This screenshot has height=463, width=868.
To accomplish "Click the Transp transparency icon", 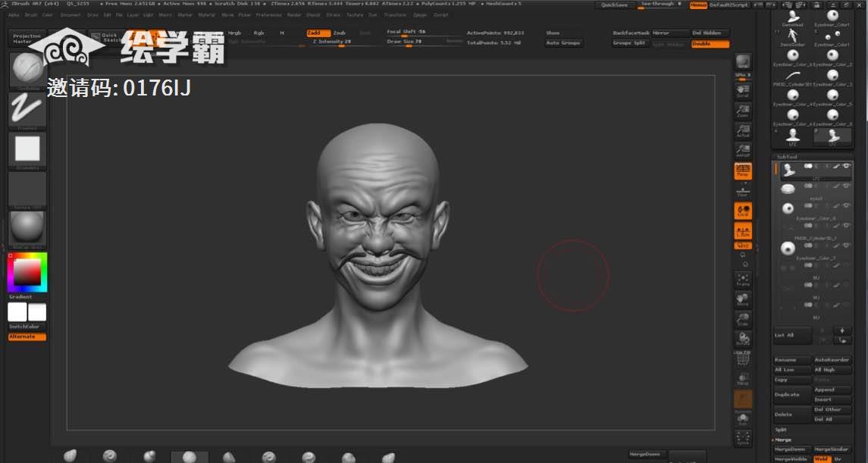I will pyautogui.click(x=743, y=380).
